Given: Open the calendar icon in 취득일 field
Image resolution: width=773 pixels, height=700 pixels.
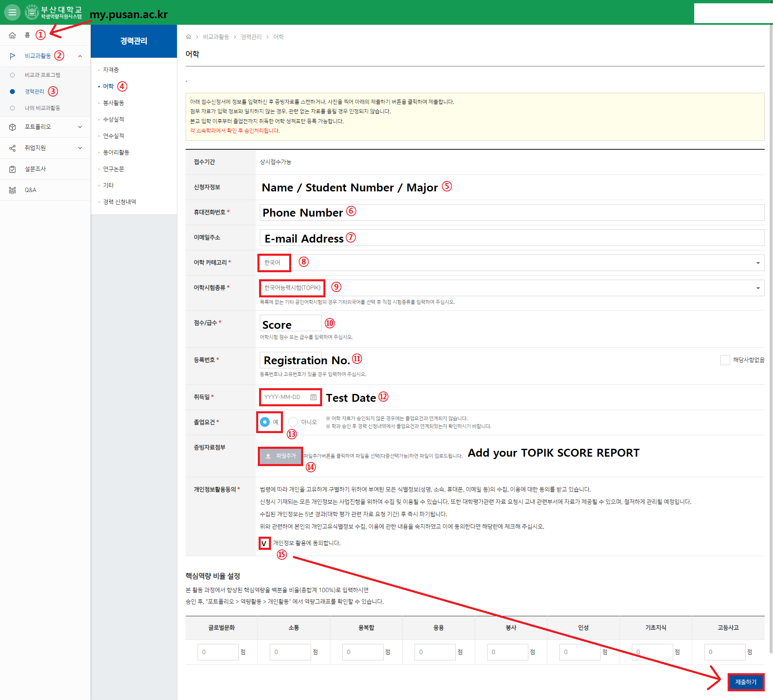Looking at the screenshot, I should [x=313, y=397].
